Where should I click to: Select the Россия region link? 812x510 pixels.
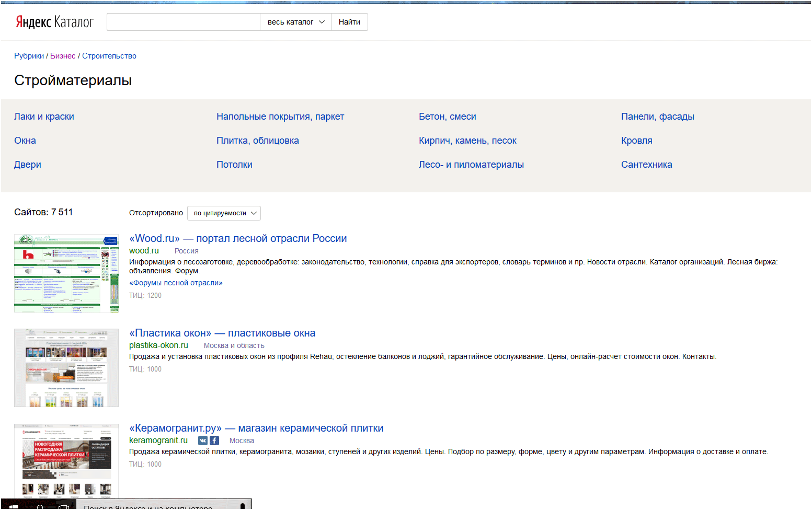[187, 251]
